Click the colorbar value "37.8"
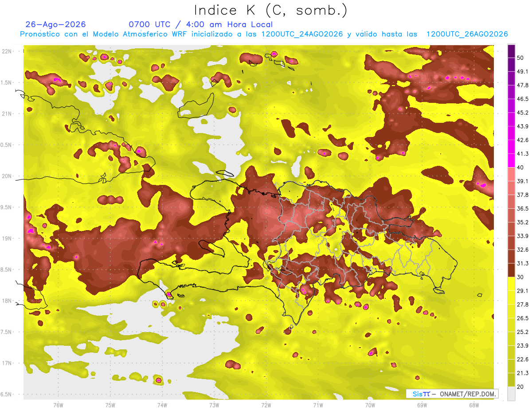This screenshot has width=532, height=411. (523, 195)
